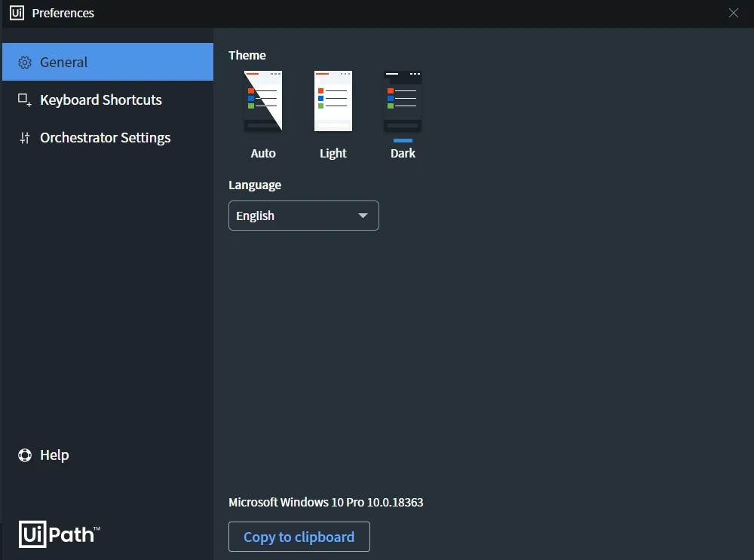Open the Help item in sidebar
The height and width of the screenshot is (560, 754).
tap(108, 454)
